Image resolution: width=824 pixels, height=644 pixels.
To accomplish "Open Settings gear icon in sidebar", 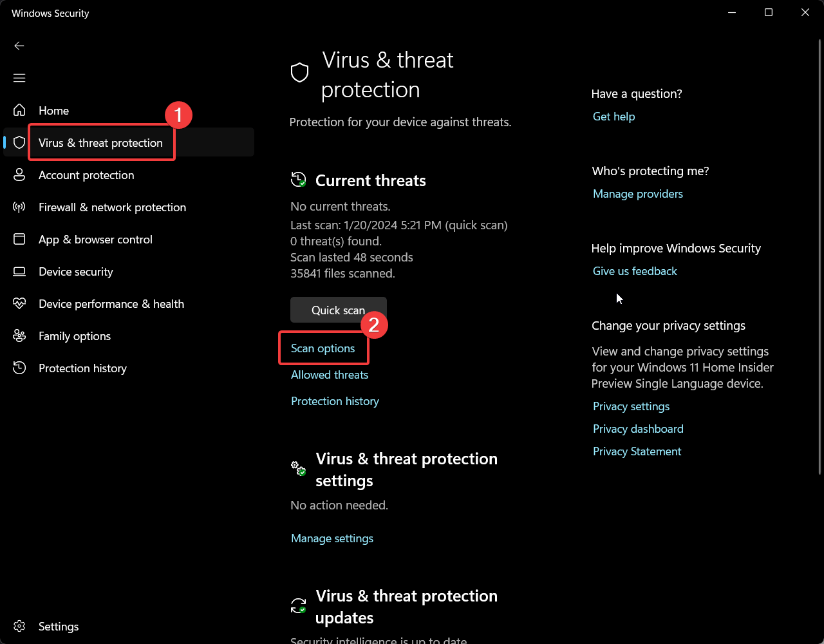I will (x=19, y=627).
